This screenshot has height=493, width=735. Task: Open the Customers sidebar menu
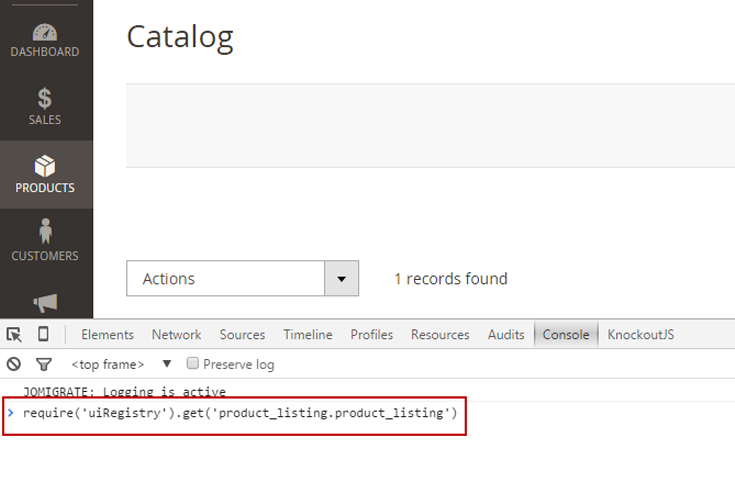[x=45, y=240]
